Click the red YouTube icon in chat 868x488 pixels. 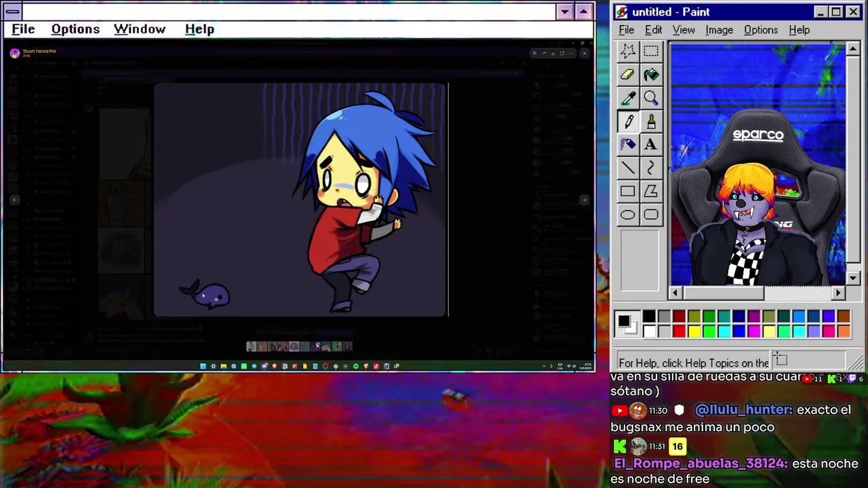click(x=619, y=411)
